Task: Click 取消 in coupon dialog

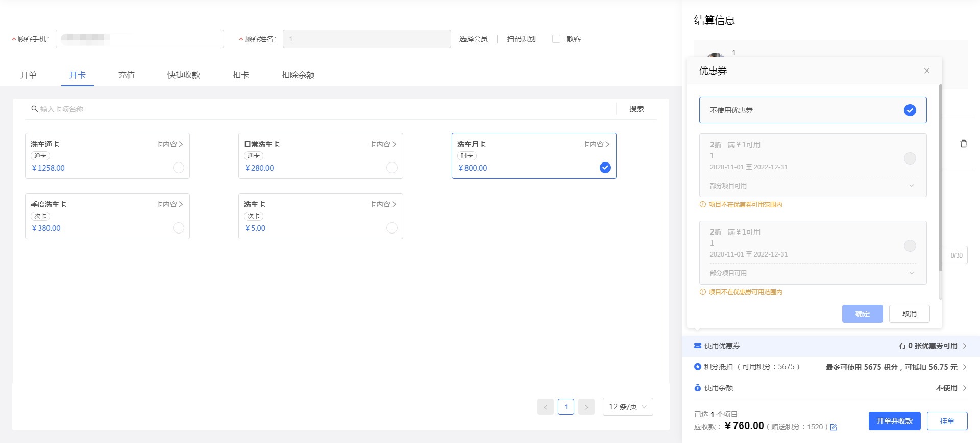Action: (x=910, y=314)
